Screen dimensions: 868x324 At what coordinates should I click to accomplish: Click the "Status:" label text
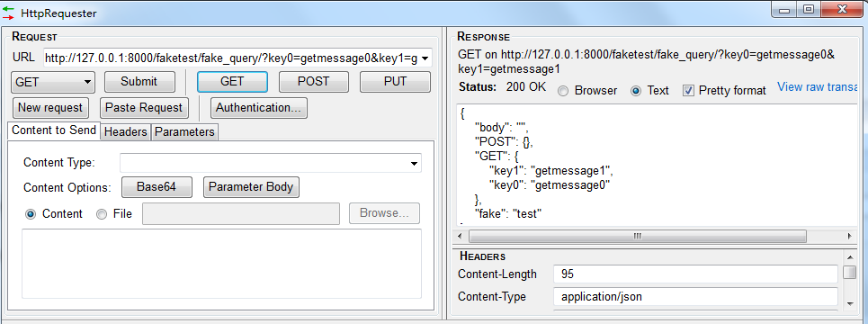tap(478, 87)
